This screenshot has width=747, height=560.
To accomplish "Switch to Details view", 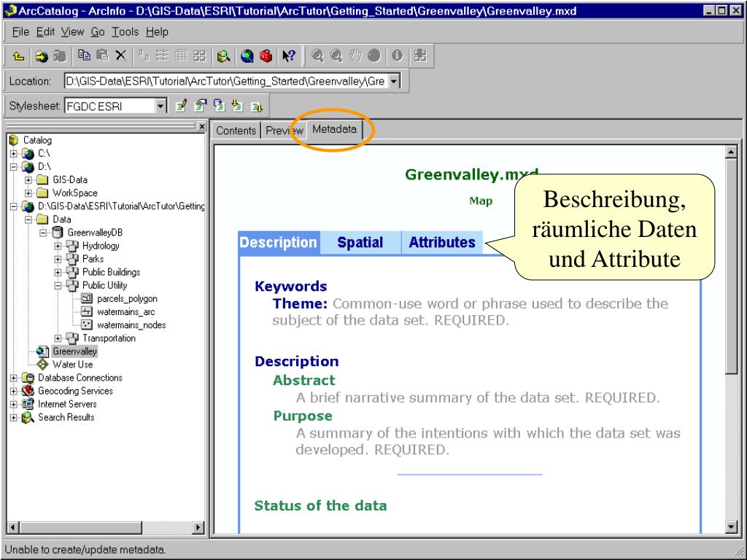I will pos(181,56).
